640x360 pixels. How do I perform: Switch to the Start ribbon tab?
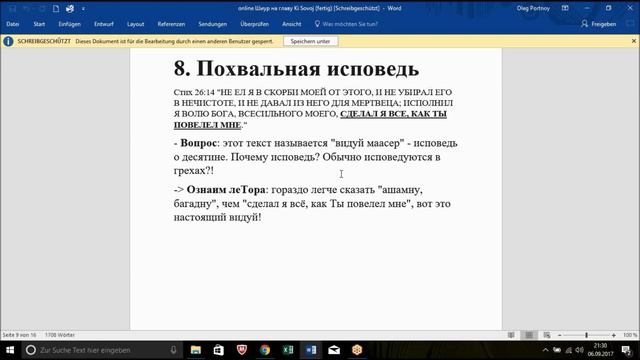pos(39,24)
